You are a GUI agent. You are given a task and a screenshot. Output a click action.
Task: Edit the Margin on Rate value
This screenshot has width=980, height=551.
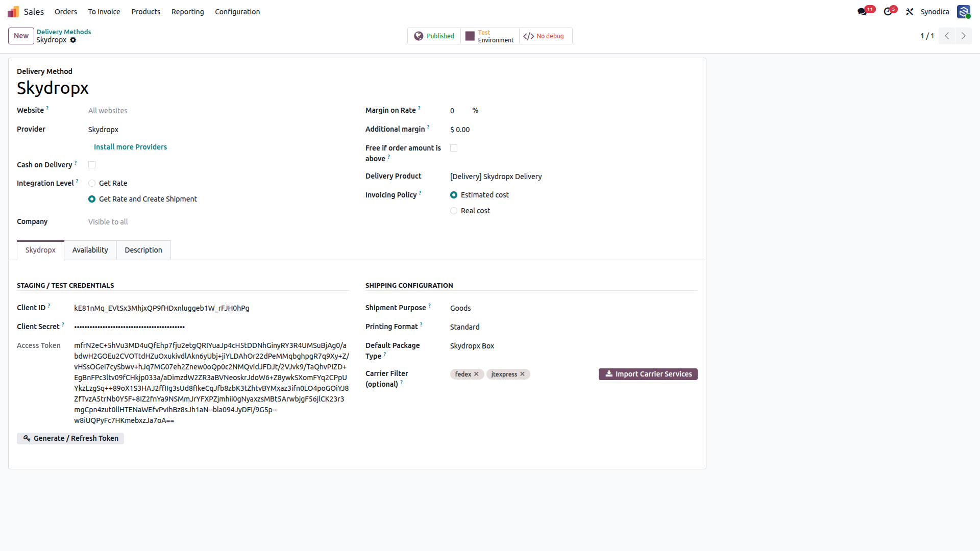458,111
